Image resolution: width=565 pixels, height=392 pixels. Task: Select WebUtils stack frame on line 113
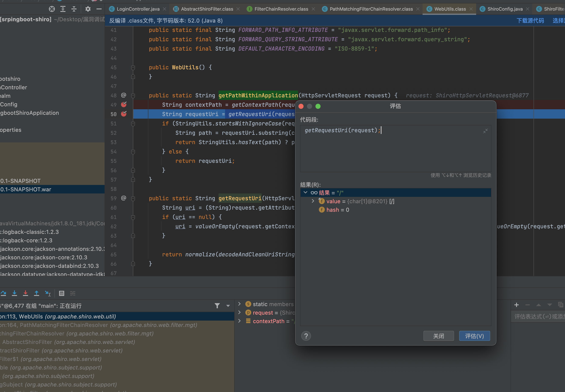[117, 316]
